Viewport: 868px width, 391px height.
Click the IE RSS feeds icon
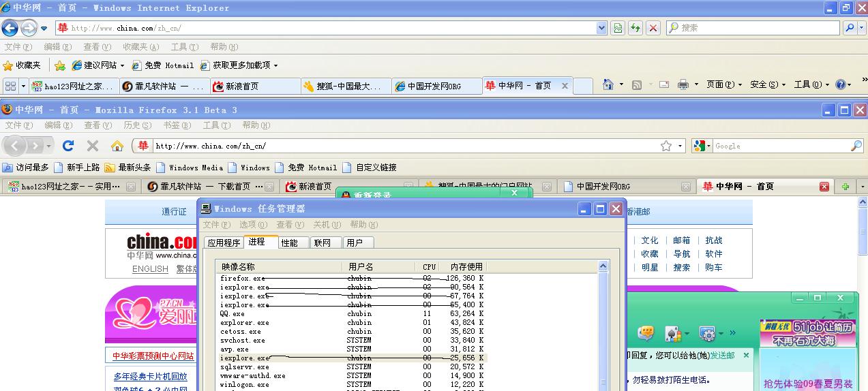tap(637, 84)
